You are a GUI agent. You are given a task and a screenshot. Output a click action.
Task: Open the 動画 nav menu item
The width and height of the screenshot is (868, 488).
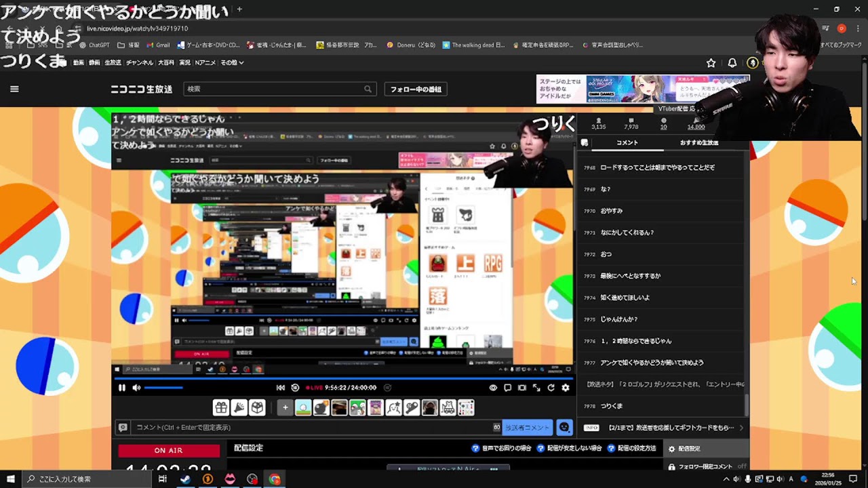pyautogui.click(x=79, y=62)
